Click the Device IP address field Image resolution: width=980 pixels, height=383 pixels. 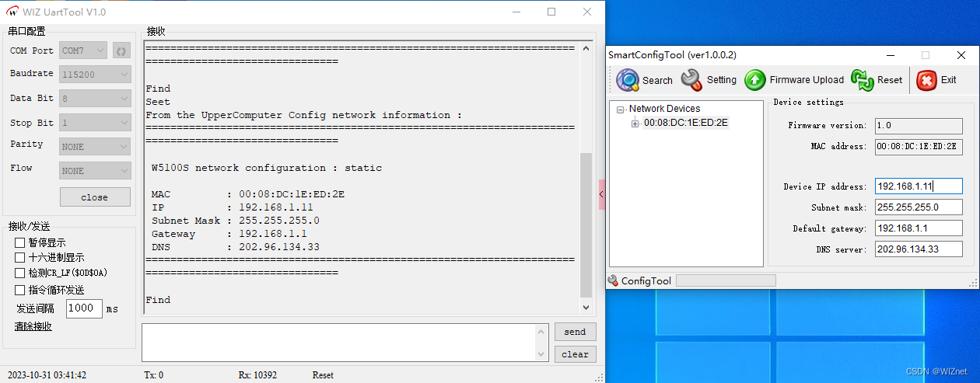coord(919,186)
